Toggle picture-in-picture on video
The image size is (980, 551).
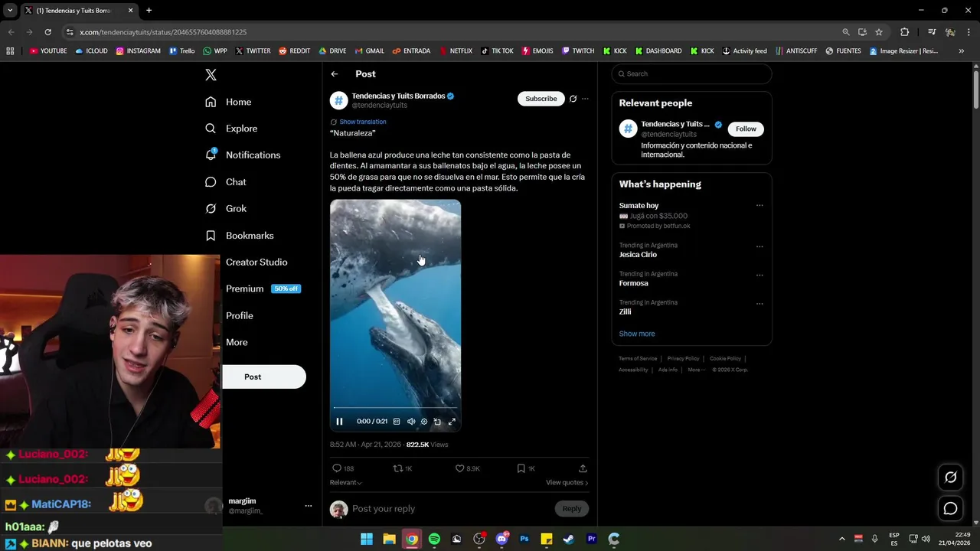point(437,422)
